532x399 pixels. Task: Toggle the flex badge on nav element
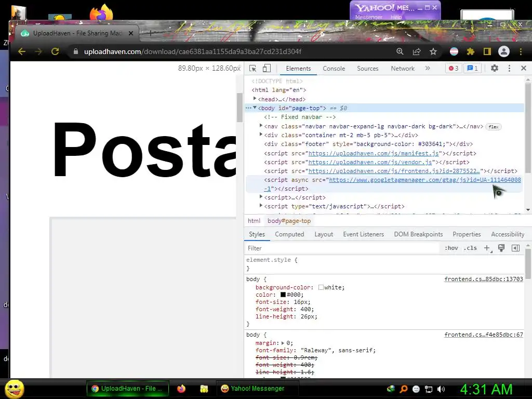[494, 127]
